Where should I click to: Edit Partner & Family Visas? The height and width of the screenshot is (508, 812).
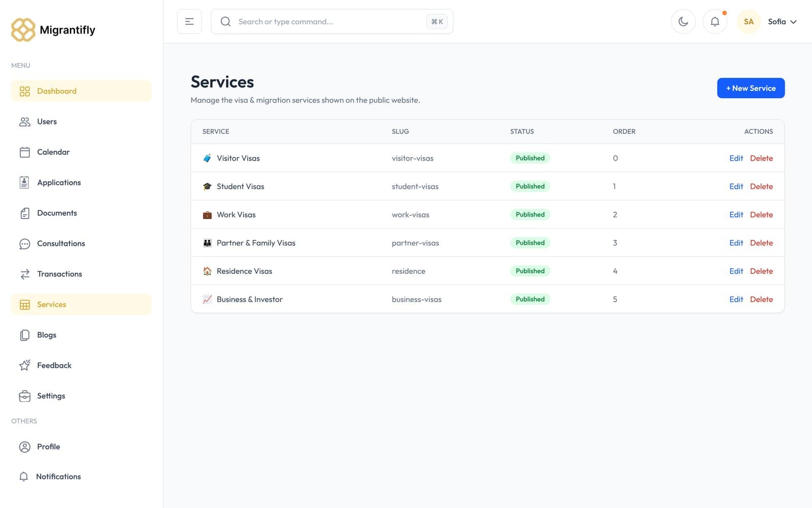[x=736, y=243]
